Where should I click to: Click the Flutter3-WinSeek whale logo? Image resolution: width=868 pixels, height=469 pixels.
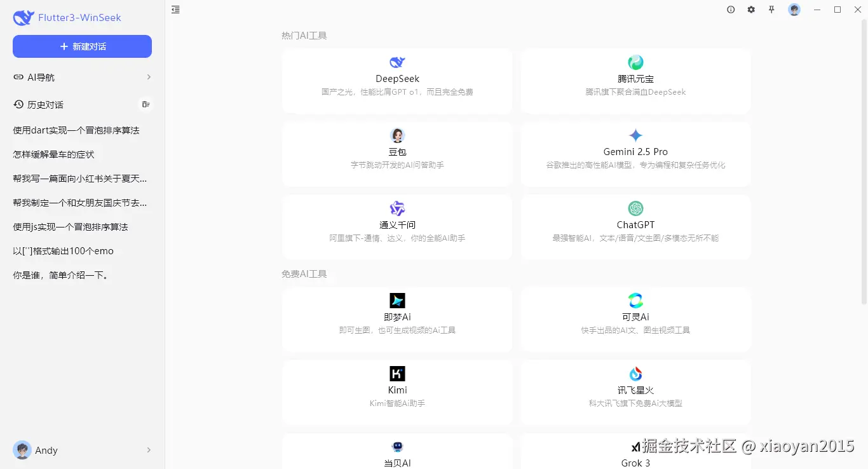coord(24,18)
